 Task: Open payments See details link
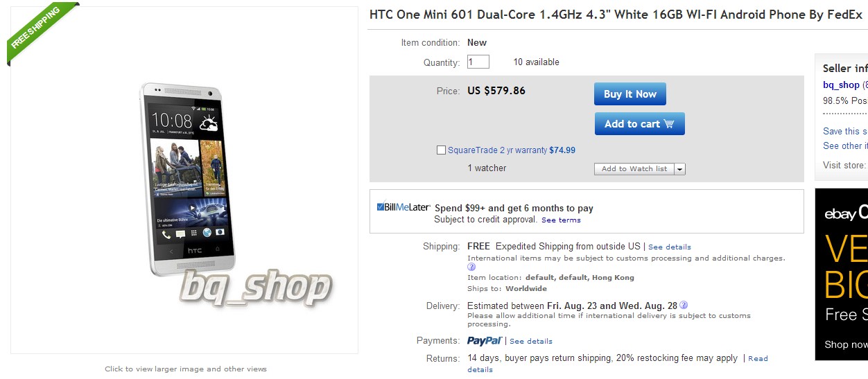531,341
